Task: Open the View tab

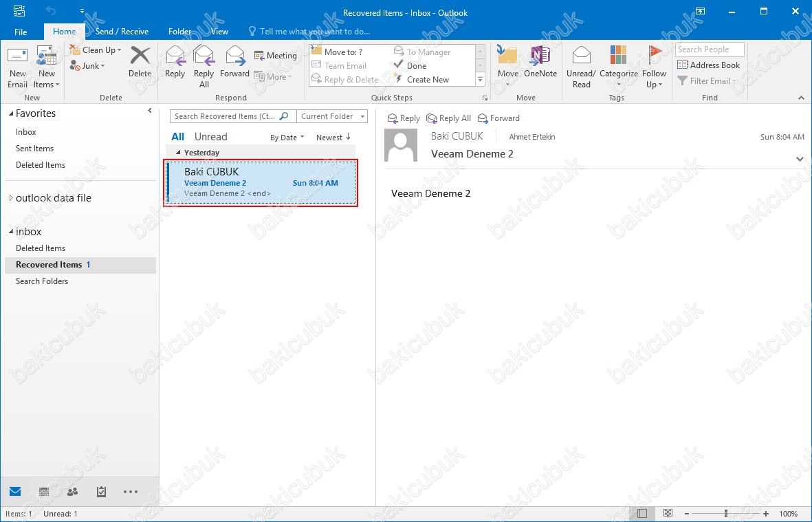Action: pos(219,32)
